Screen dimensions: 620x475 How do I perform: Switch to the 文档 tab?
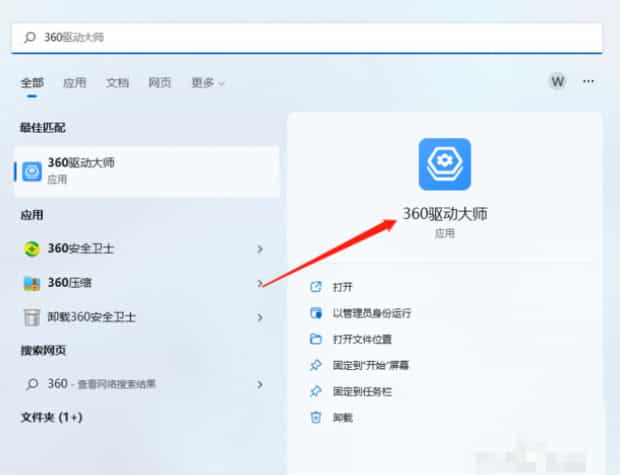(x=117, y=83)
